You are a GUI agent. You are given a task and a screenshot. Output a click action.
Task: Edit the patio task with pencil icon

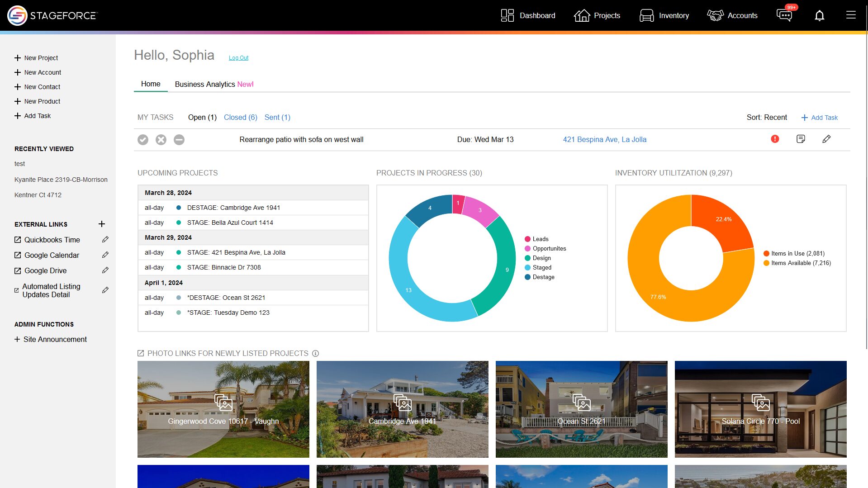pos(826,139)
